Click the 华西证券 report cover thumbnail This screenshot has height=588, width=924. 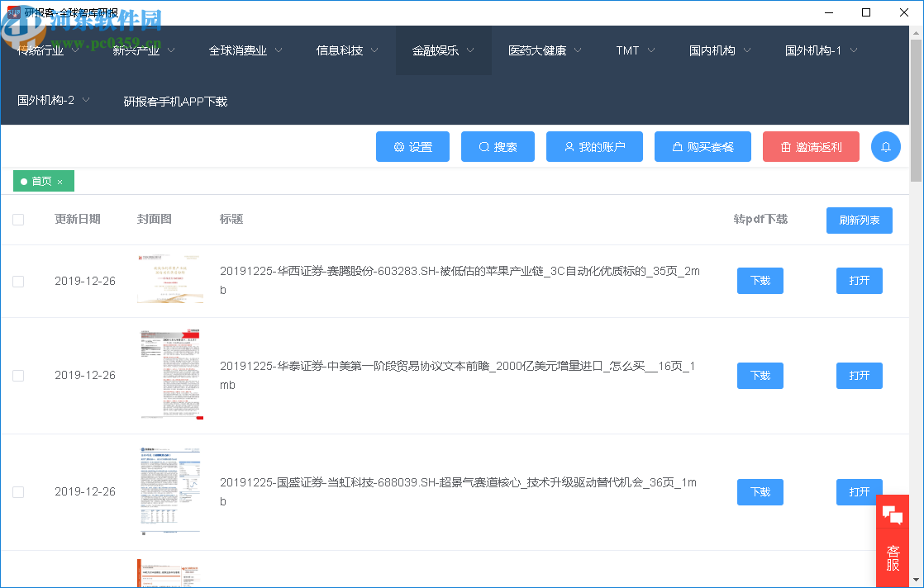pyautogui.click(x=170, y=281)
